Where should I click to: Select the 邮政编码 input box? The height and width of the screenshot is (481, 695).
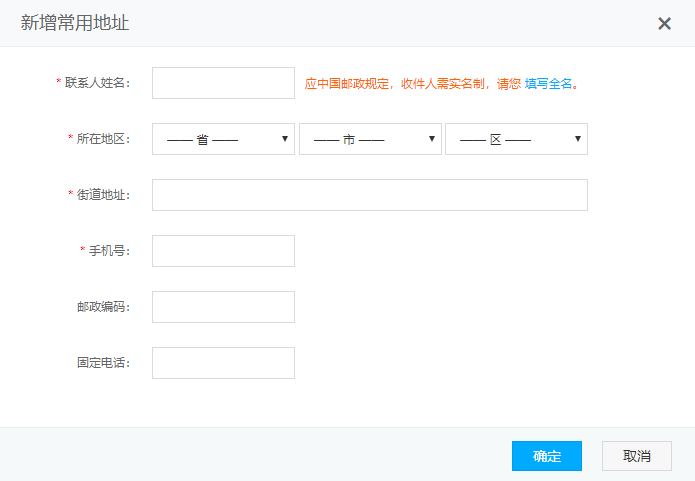[x=223, y=307]
